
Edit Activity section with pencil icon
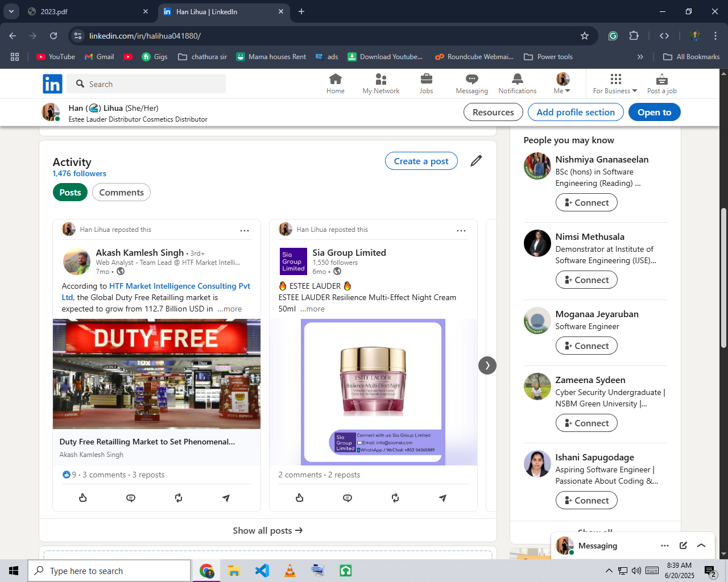(476, 161)
